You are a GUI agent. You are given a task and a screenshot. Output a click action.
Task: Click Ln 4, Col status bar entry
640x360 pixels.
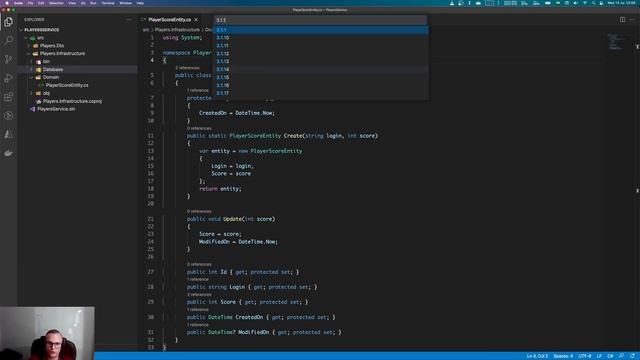[x=537, y=356]
